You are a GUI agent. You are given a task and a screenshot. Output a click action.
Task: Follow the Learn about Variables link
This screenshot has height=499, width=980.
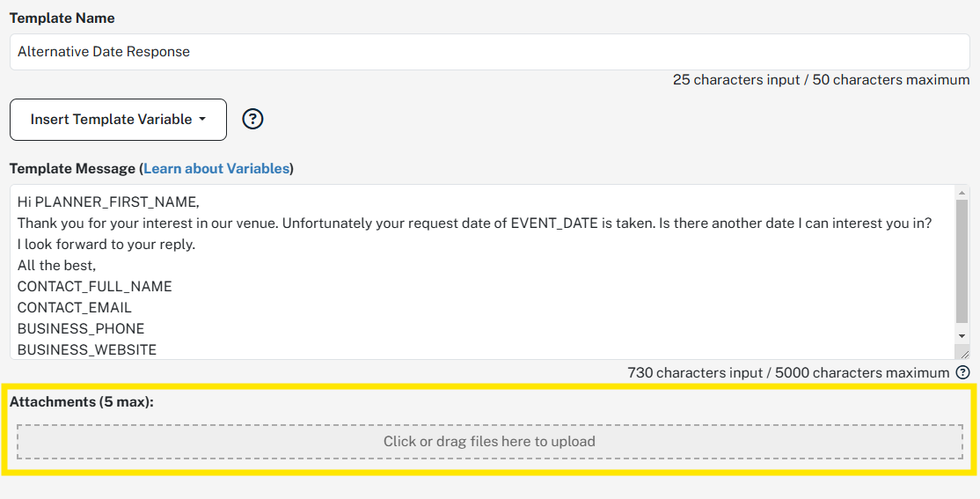point(216,168)
